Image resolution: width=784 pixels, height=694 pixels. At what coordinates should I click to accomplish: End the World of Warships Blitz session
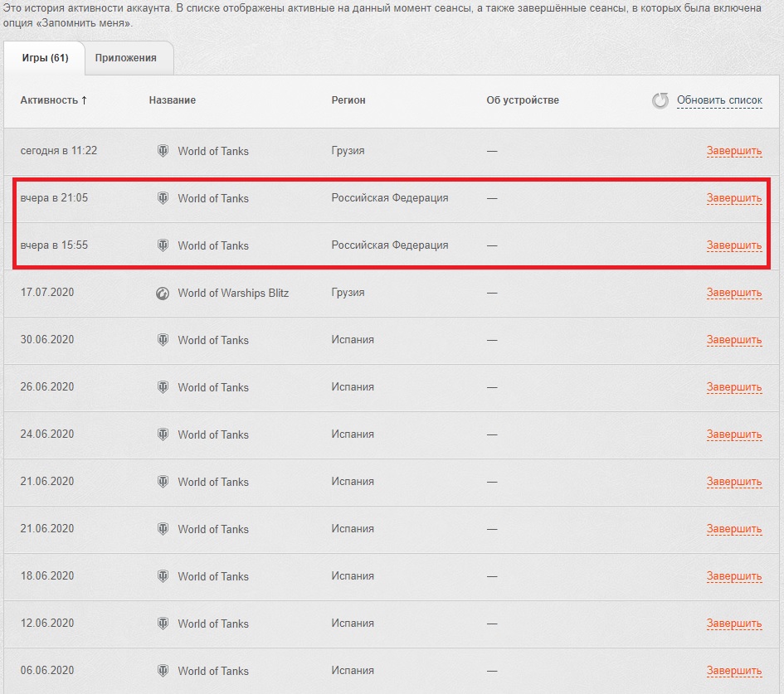point(734,293)
